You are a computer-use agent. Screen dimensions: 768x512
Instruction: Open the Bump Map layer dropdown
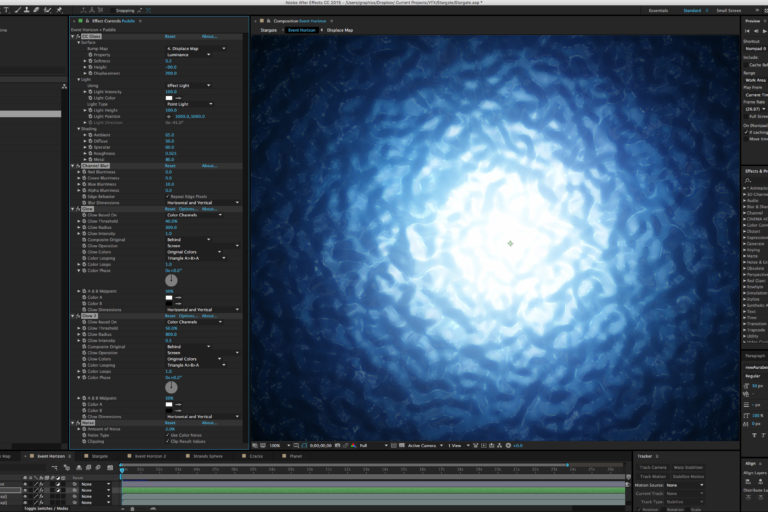(195, 48)
